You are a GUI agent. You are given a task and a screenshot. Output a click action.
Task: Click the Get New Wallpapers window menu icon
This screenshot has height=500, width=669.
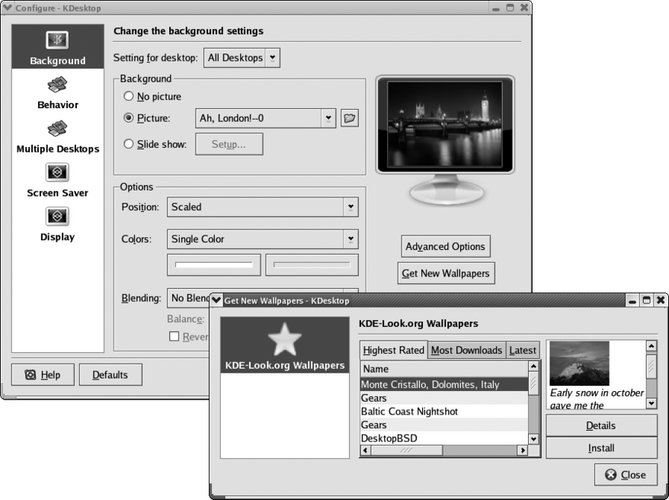217,300
